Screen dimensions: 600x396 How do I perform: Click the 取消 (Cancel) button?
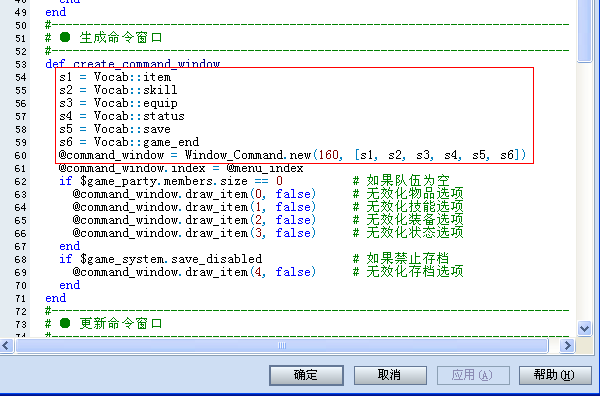tap(390, 375)
